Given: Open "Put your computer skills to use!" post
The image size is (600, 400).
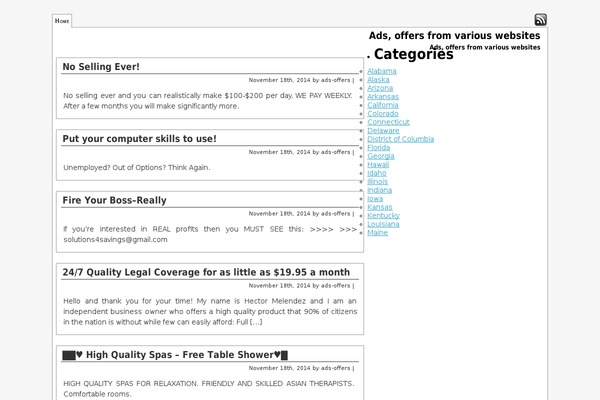Looking at the screenshot, I should click(139, 139).
